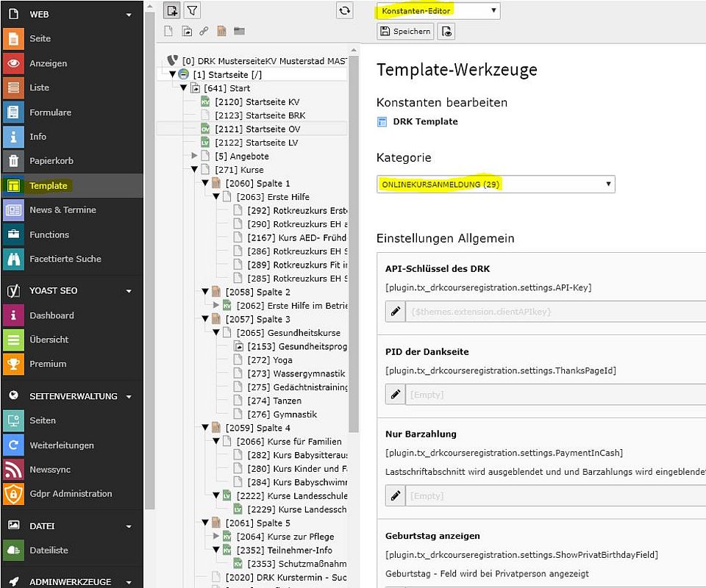Image resolution: width=706 pixels, height=588 pixels.
Task: Click the Speichern save button
Action: click(x=404, y=31)
